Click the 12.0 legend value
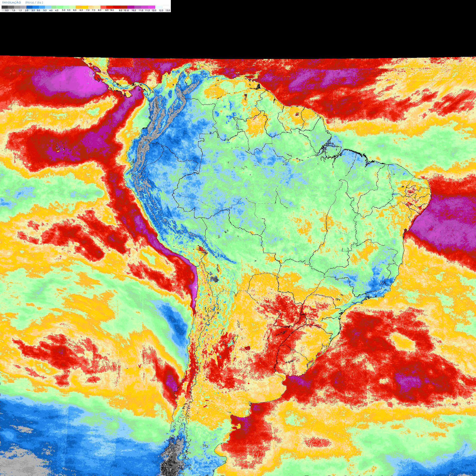Viewport: 476px width, 476px height. (x=154, y=10)
